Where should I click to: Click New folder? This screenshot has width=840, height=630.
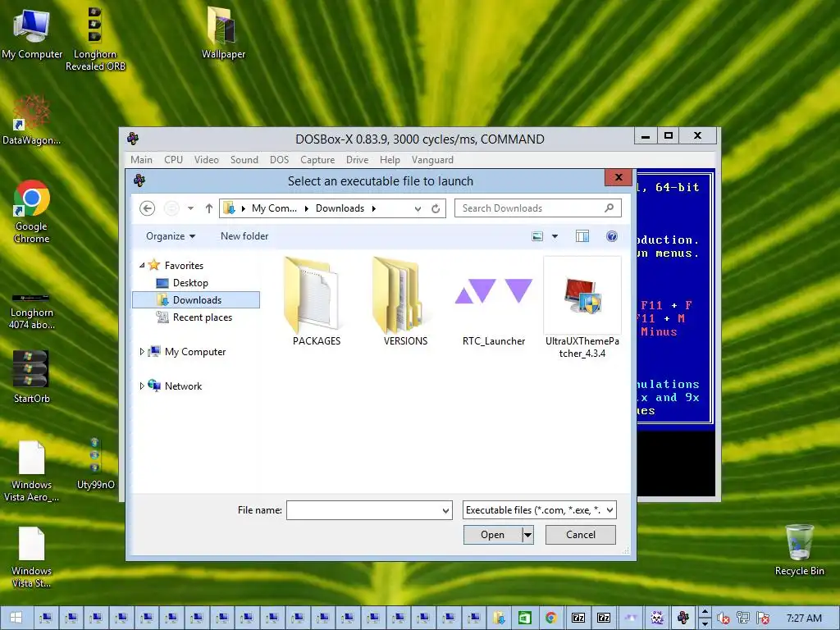coord(244,236)
